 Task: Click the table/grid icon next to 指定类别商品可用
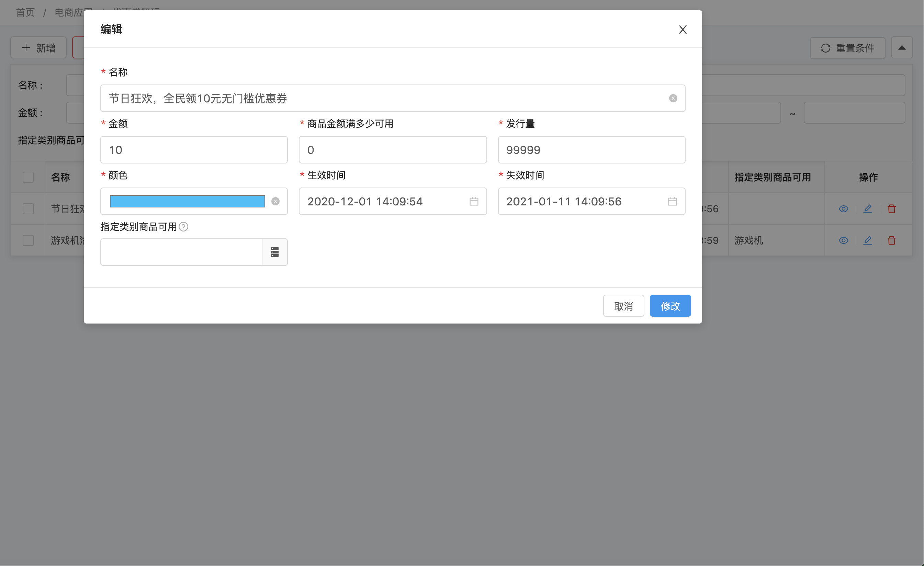pos(274,252)
